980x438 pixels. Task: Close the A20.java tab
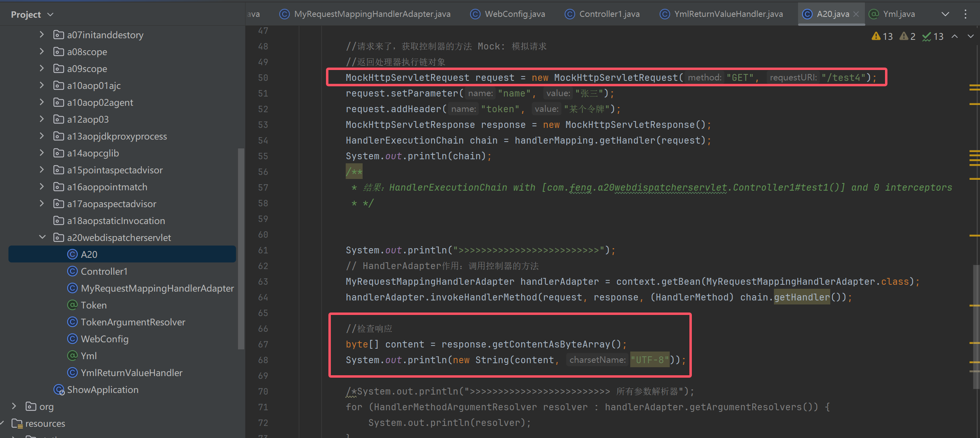856,14
